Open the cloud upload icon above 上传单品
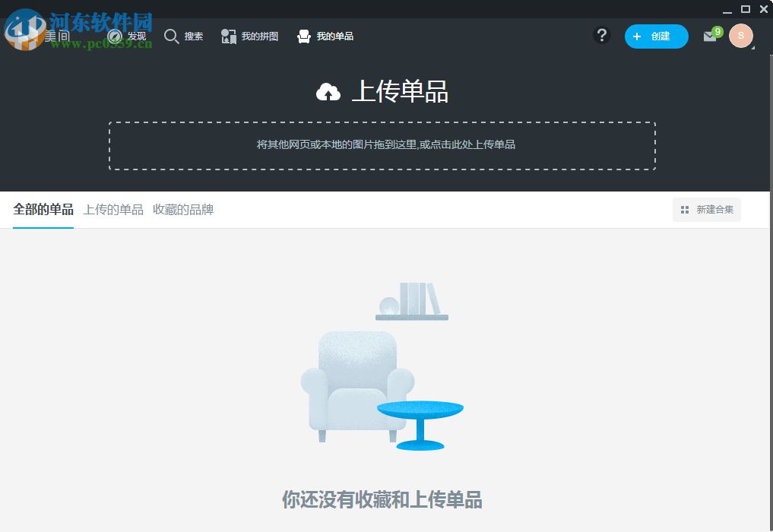 [328, 91]
